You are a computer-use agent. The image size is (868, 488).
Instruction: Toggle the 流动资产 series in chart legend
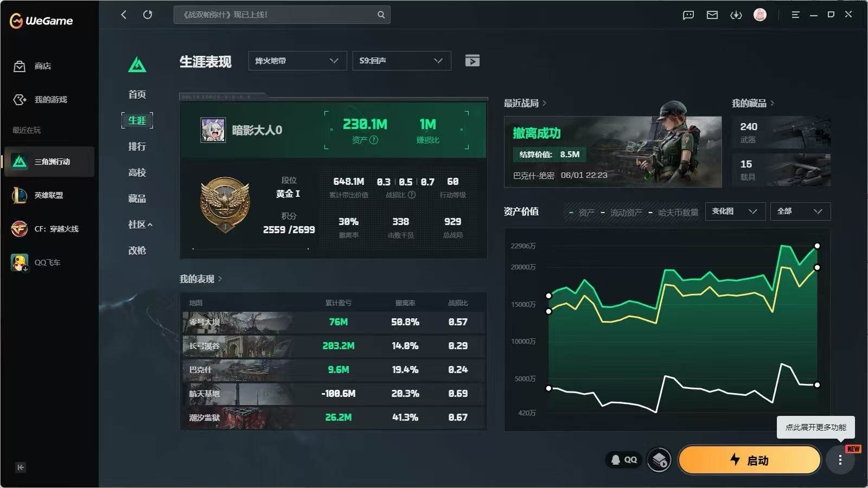pos(622,213)
